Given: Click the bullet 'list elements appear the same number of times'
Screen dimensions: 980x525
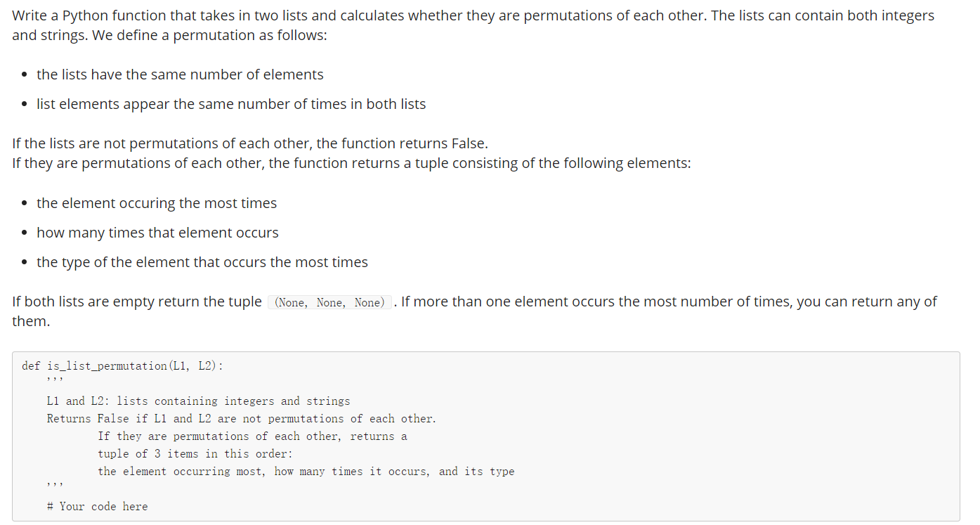Looking at the screenshot, I should (231, 104).
